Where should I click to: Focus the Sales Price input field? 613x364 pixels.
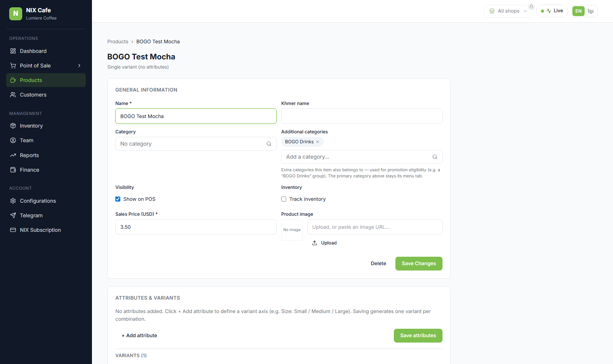[196, 227]
